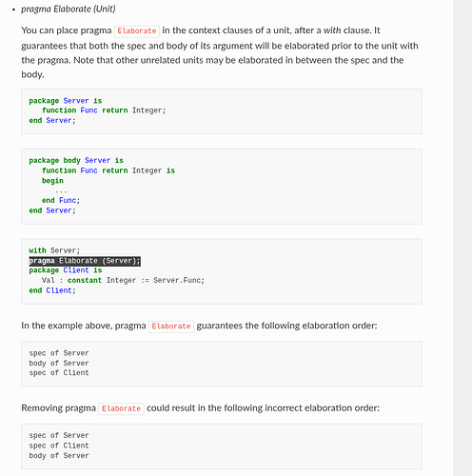
Task: Click 'end Func;' in the package body
Action: (61, 201)
